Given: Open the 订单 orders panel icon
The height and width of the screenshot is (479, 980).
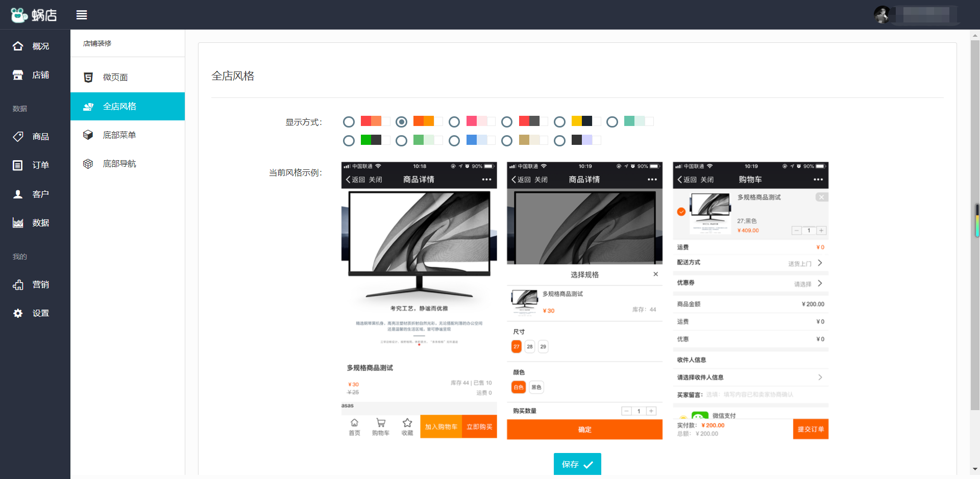Looking at the screenshot, I should coord(18,165).
